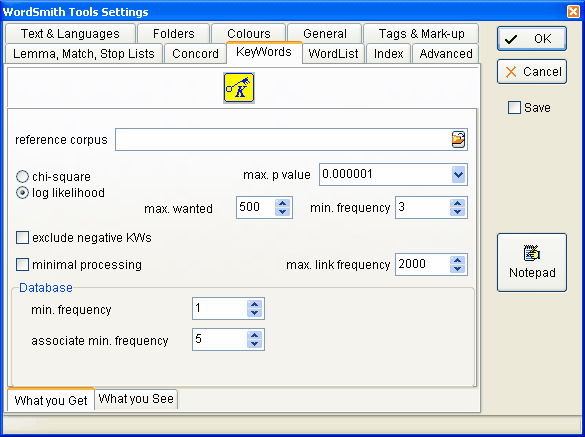585x437 pixels.
Task: Switch to Text & Languages tab
Action: tap(70, 34)
